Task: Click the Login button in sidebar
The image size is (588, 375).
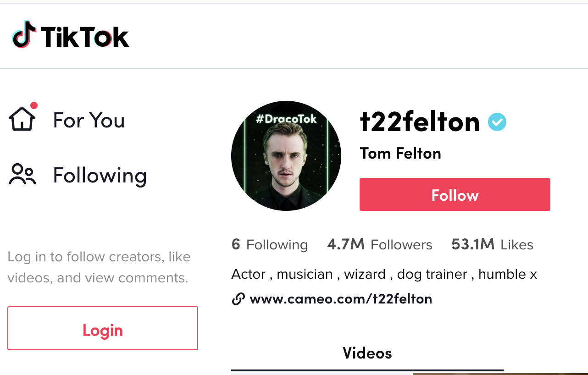Action: coord(103,328)
